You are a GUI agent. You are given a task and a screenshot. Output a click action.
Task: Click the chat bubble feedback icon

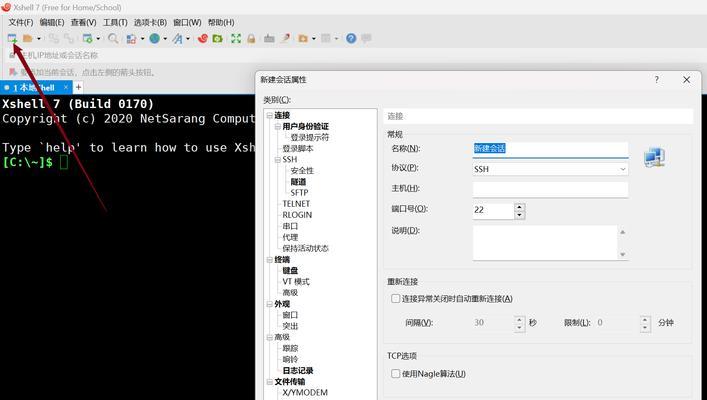point(366,39)
